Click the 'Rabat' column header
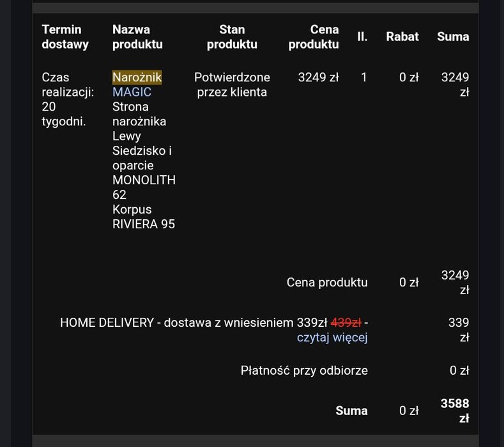Image resolution: width=504 pixels, height=447 pixels. click(402, 36)
